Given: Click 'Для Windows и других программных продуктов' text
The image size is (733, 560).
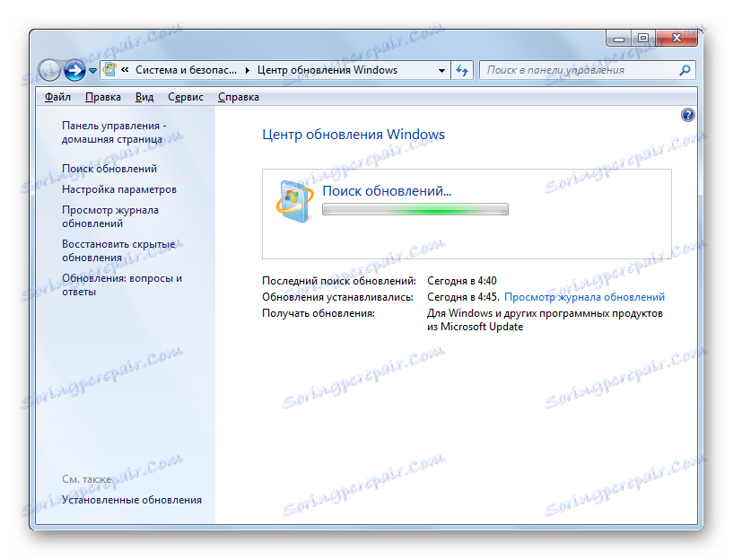Looking at the screenshot, I should [545, 314].
